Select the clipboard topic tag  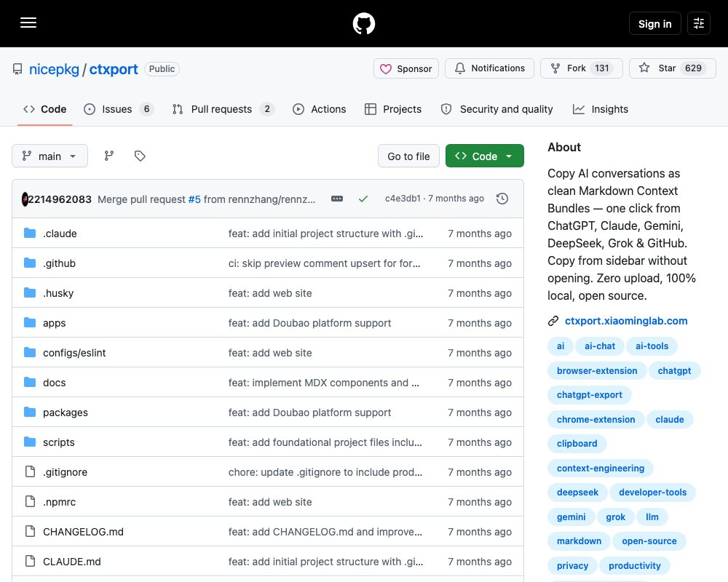click(577, 443)
